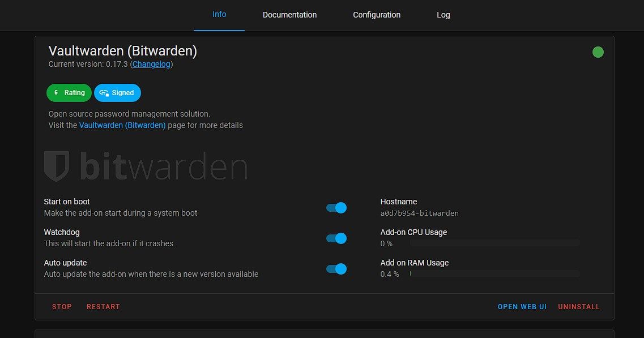644x338 pixels.
Task: Click the Bitwarden shield logo
Action: click(57, 166)
